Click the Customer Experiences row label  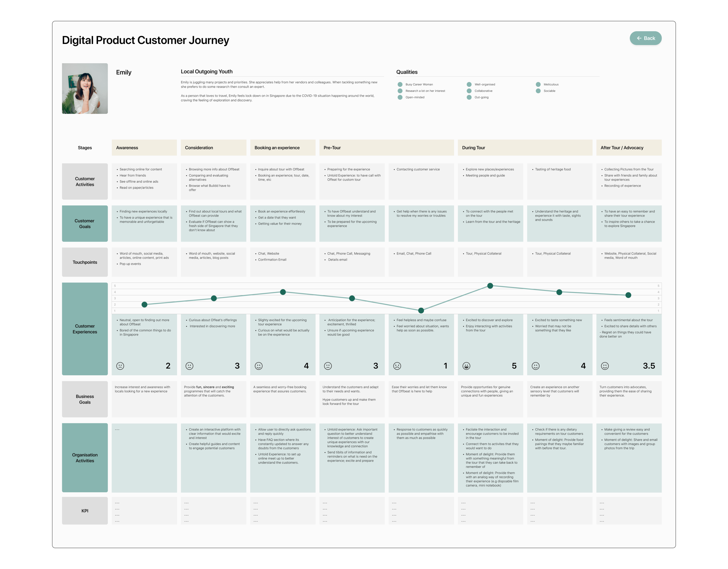pos(85,329)
